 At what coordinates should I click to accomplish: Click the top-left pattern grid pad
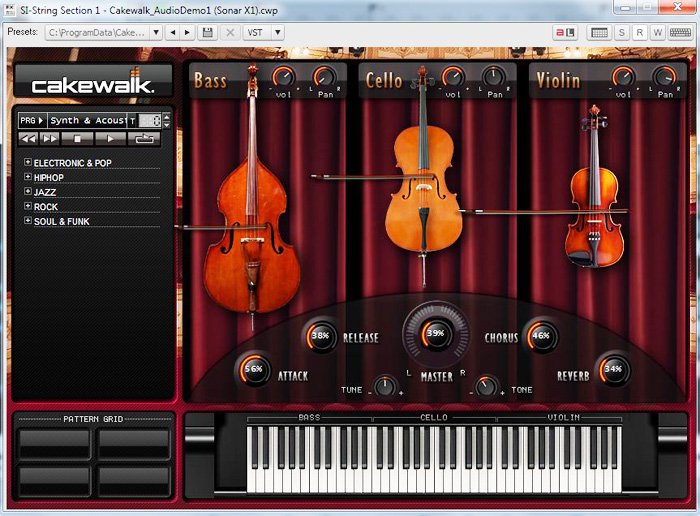(x=54, y=444)
